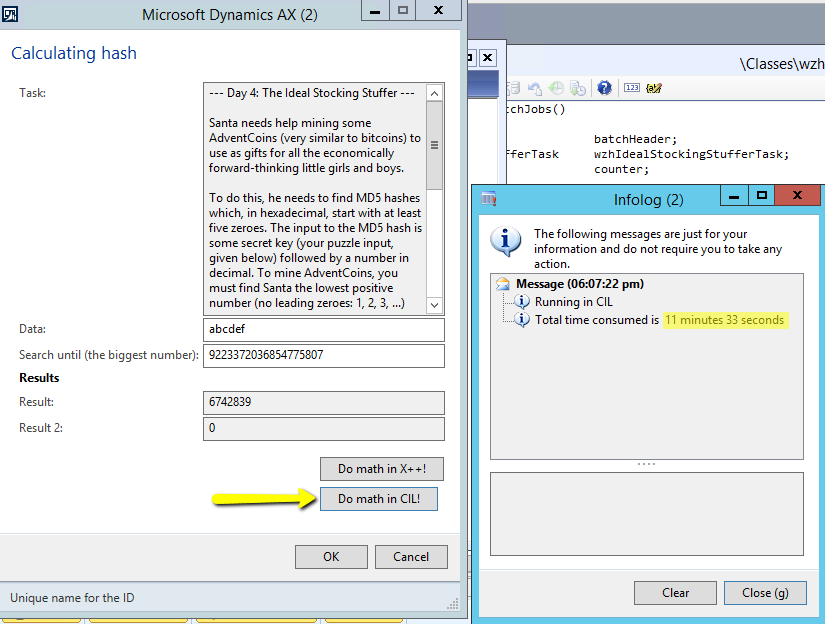Image resolution: width=825 pixels, height=624 pixels.
Task: Click the empty detail pane below Infolog messages
Action: tap(647, 514)
